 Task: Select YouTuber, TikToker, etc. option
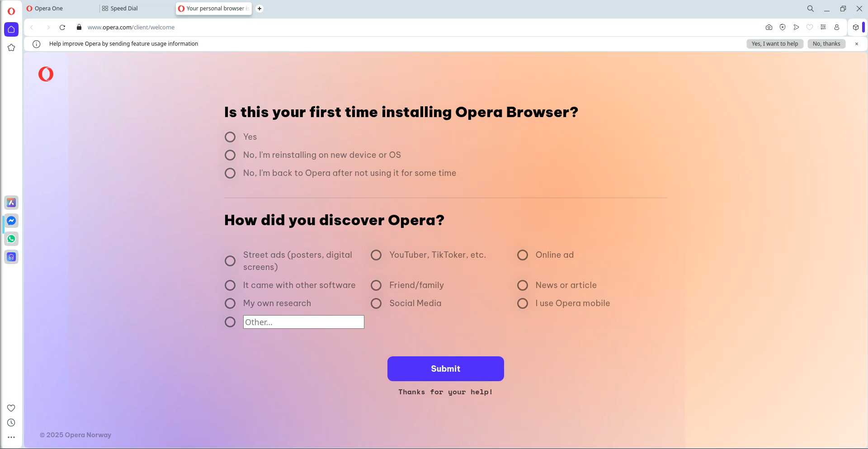376,255
